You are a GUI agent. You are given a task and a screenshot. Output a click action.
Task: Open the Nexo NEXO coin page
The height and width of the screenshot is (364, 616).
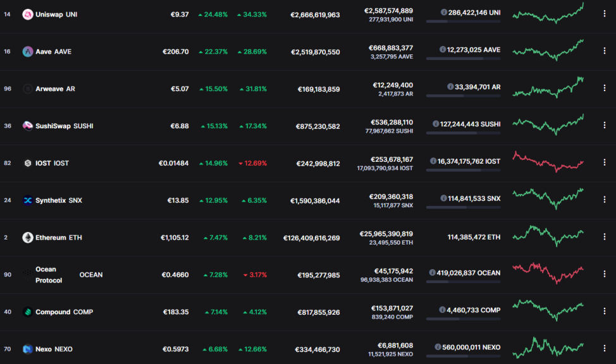click(54, 349)
